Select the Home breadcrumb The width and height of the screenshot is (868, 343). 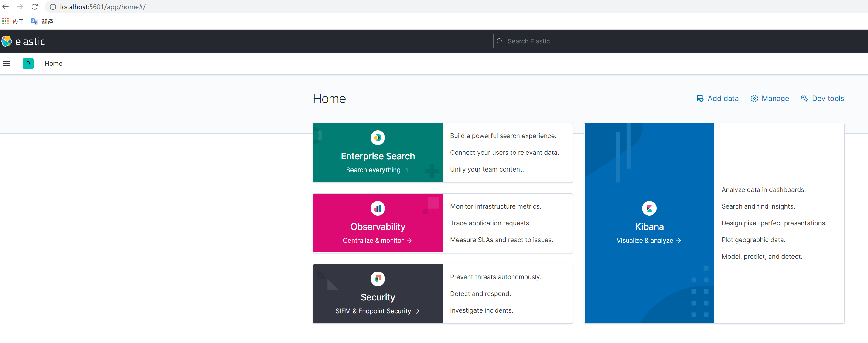point(53,64)
